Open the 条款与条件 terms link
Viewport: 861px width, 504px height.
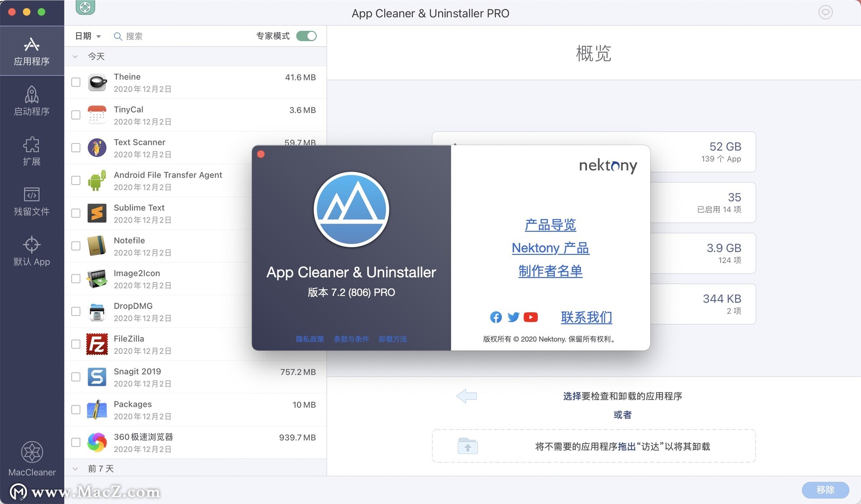pos(351,339)
